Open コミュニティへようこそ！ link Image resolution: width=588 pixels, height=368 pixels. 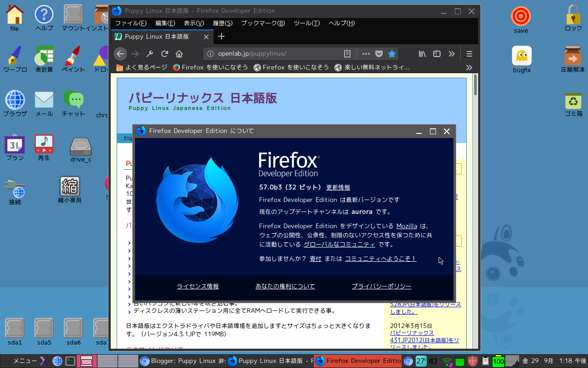point(381,259)
